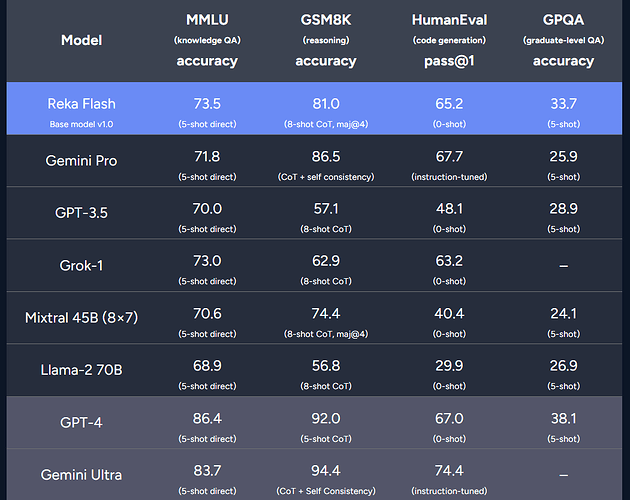Screen dimensions: 630x500
Task: Click the Model column header
Action: click(x=82, y=40)
